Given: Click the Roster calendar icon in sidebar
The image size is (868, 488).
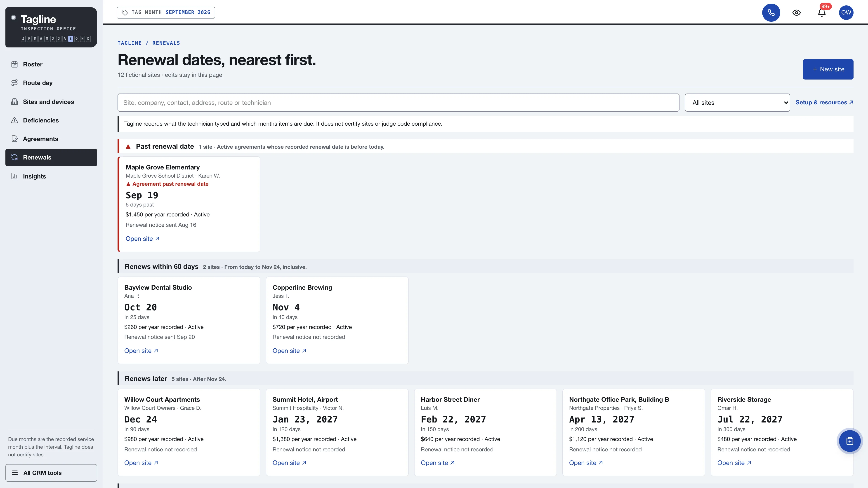Looking at the screenshot, I should 14,64.
